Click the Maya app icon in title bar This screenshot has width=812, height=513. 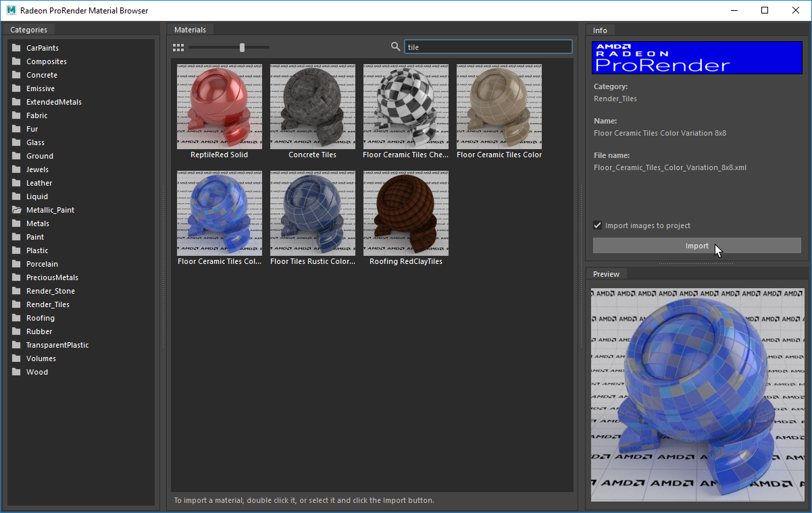(11, 10)
